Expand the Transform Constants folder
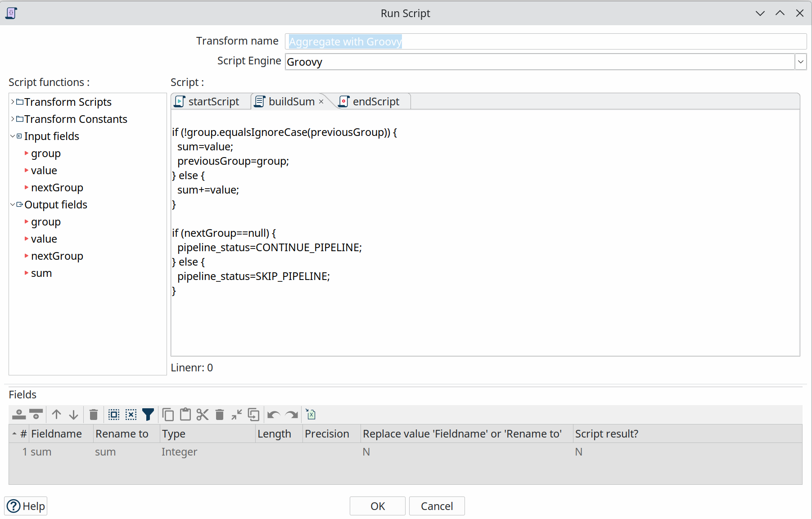812x519 pixels. (13, 119)
